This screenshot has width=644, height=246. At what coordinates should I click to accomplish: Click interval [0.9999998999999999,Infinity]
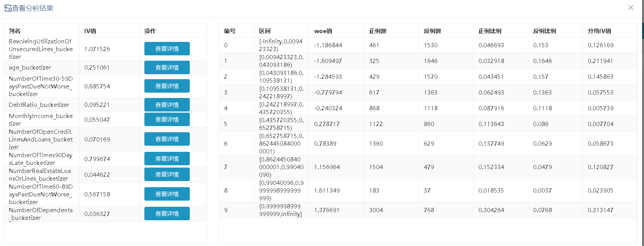281,210
